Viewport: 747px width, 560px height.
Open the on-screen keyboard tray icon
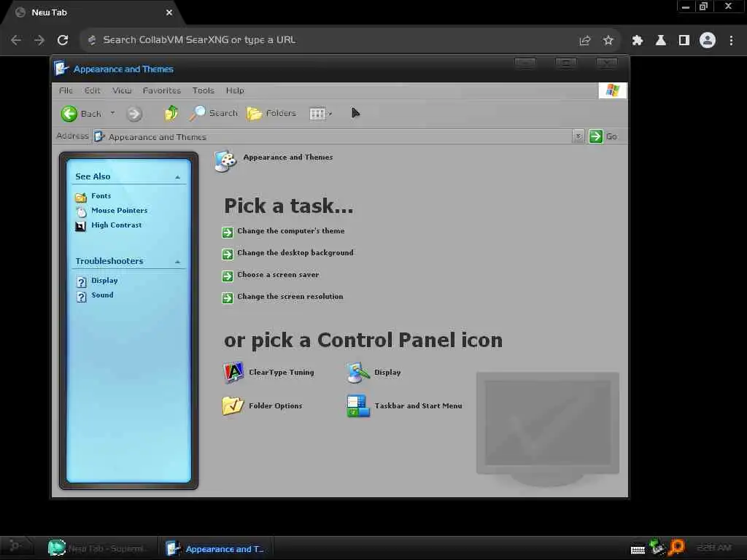pos(638,550)
